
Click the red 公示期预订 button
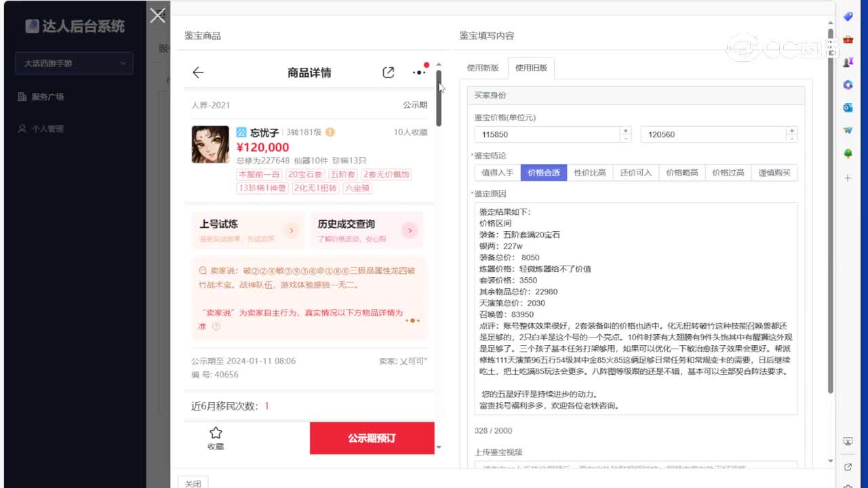pyautogui.click(x=372, y=438)
